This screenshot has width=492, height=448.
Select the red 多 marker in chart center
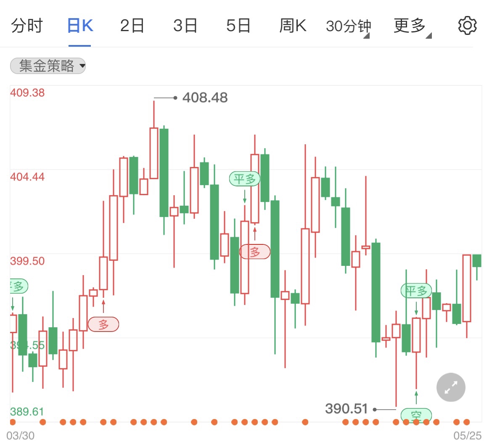[x=254, y=251]
